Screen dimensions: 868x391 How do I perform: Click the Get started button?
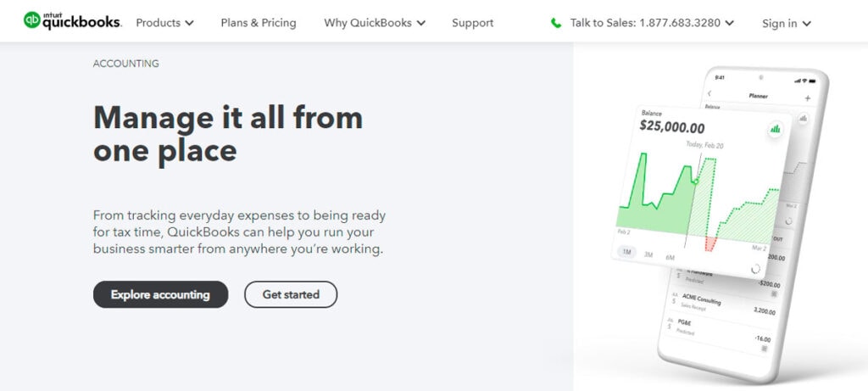point(291,294)
